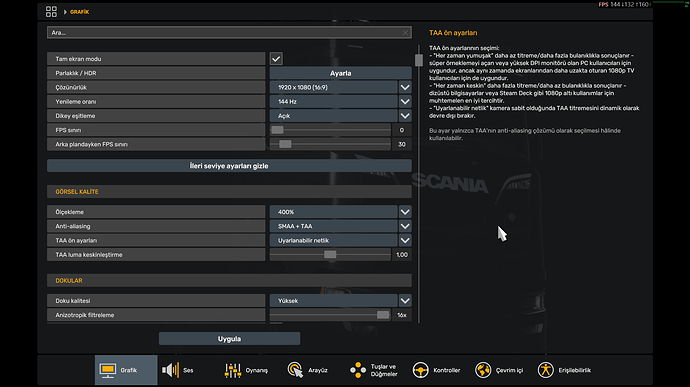This screenshot has height=387, width=690.
Task: Click the Ara search input field
Action: [224, 33]
